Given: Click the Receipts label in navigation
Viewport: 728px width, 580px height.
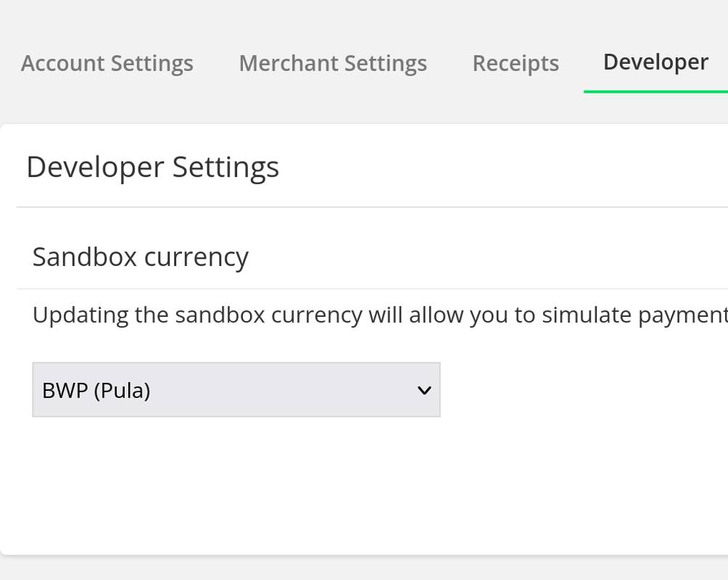Looking at the screenshot, I should (516, 63).
